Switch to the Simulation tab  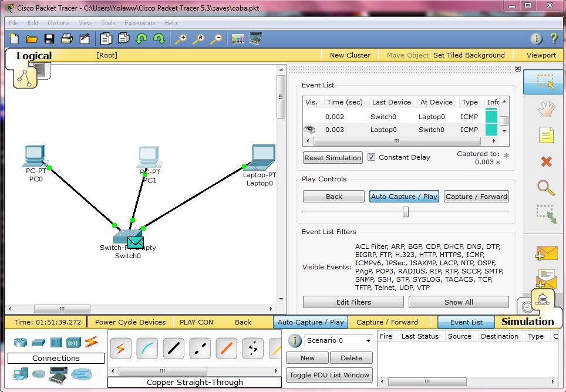click(x=527, y=322)
